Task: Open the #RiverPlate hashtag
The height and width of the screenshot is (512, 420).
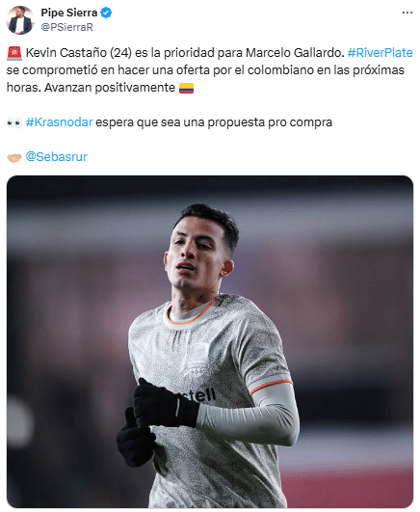Action: 381,53
